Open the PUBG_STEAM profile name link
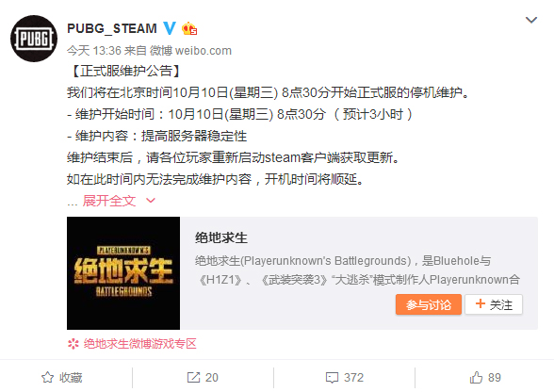This screenshot has height=392, width=554. (x=112, y=28)
